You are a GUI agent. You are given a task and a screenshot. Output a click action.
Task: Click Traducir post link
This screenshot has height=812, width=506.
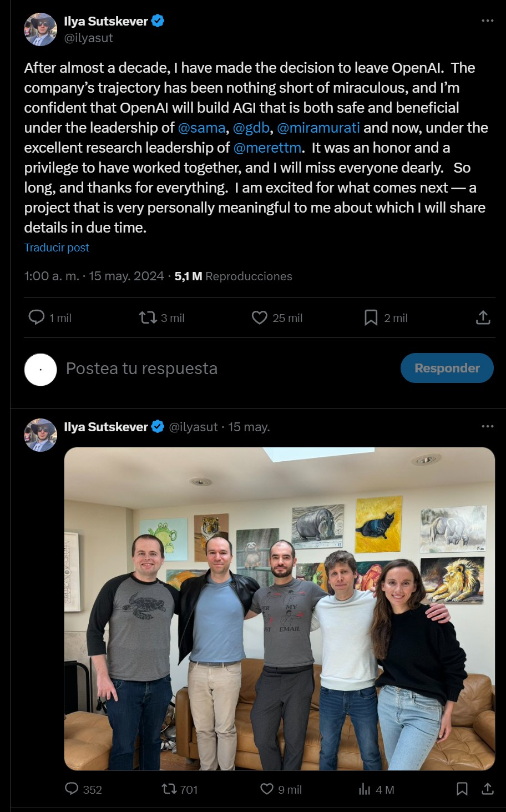(57, 248)
